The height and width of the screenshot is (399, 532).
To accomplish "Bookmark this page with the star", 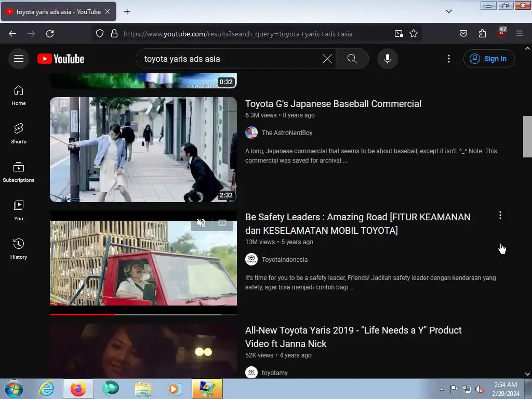I will pos(413,34).
